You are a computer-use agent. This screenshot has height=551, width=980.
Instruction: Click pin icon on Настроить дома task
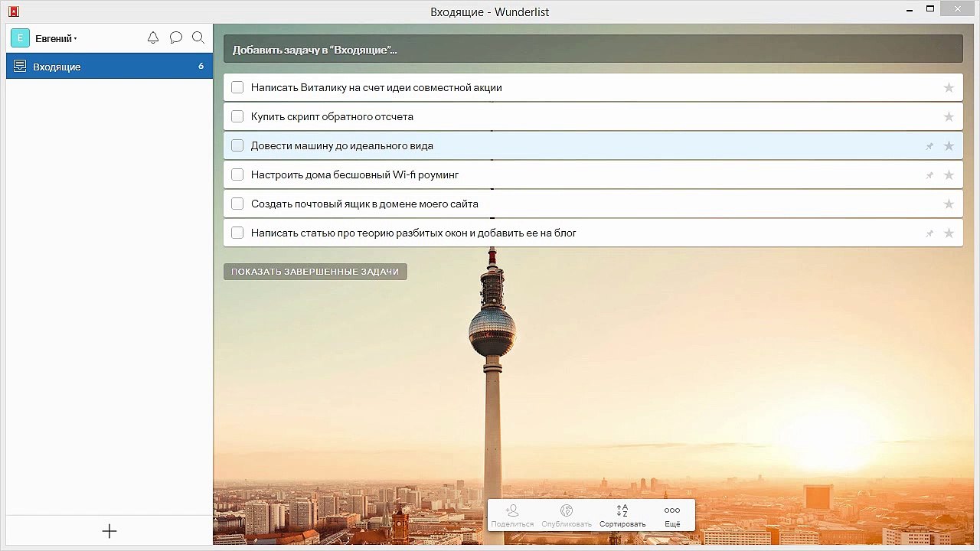coord(929,175)
